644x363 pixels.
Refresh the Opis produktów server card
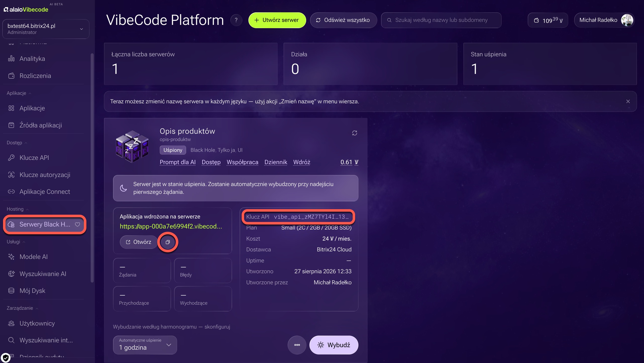[x=354, y=133]
